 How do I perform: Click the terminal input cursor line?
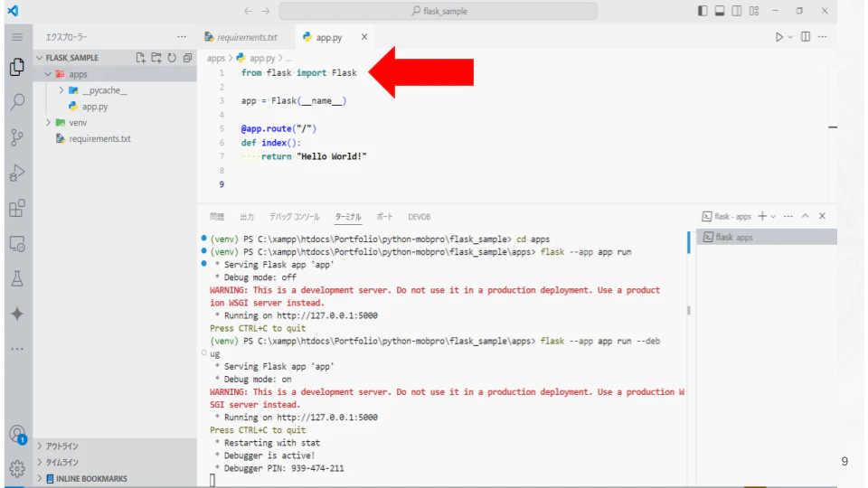pyautogui.click(x=212, y=480)
